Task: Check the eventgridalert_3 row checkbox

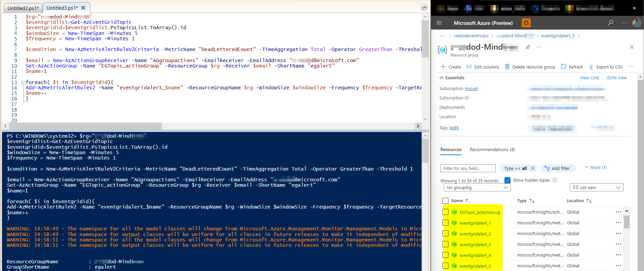Action: [445, 244]
